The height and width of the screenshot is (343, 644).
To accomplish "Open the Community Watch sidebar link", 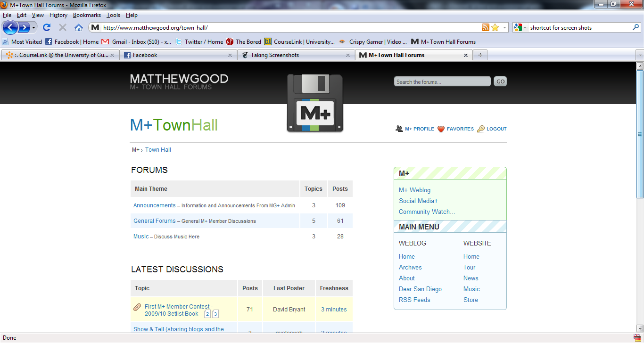I will click(x=427, y=212).
